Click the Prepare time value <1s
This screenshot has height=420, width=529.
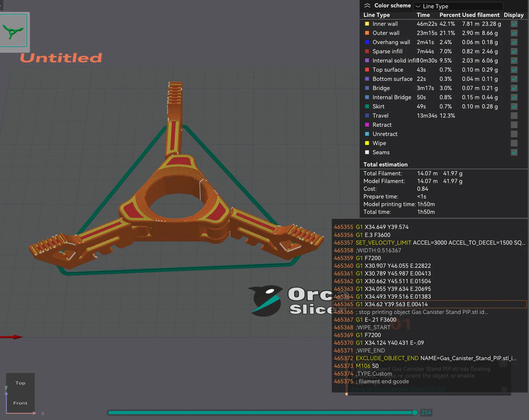point(422,196)
